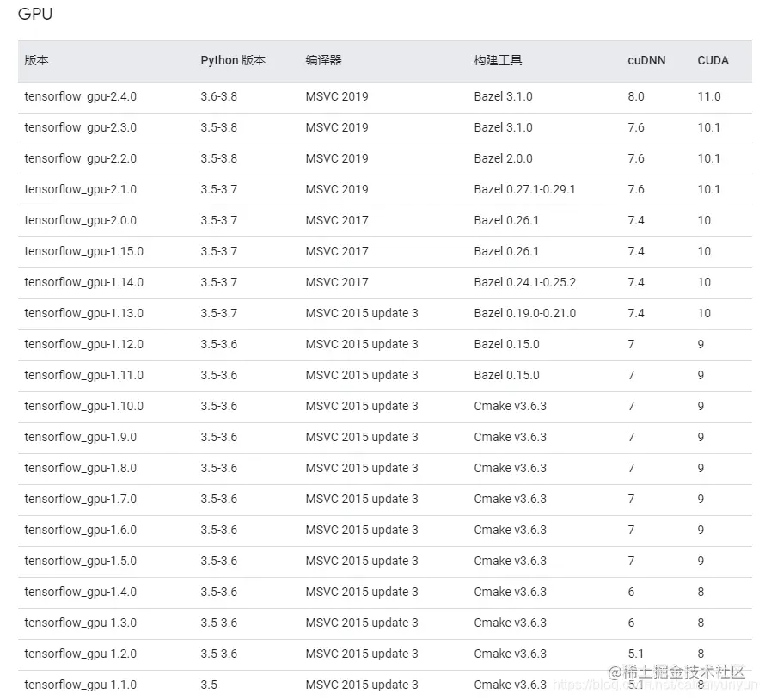765x700 pixels.
Task: Click 'Bazel 0.24.1-0.25.2' build tool cell
Action: tap(525, 282)
